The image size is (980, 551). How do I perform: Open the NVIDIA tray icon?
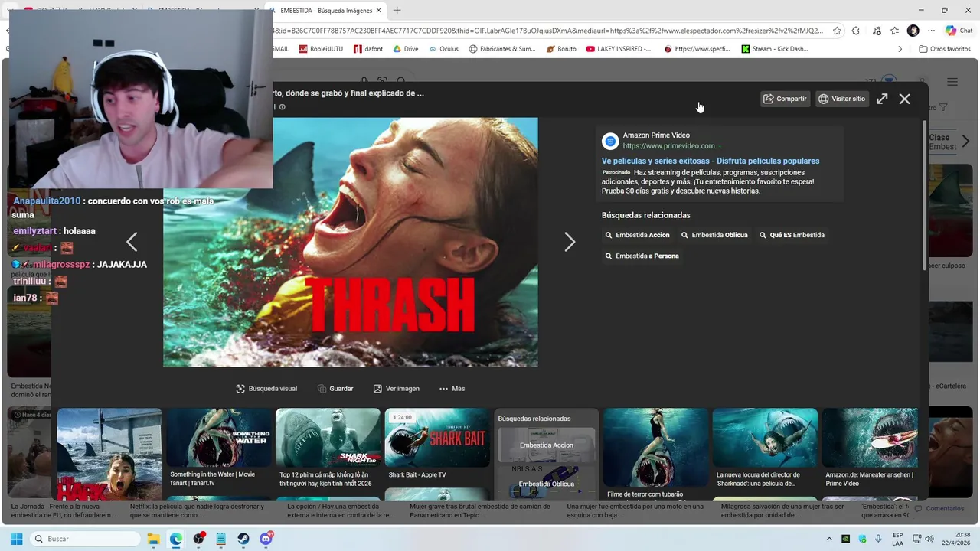coord(846,539)
